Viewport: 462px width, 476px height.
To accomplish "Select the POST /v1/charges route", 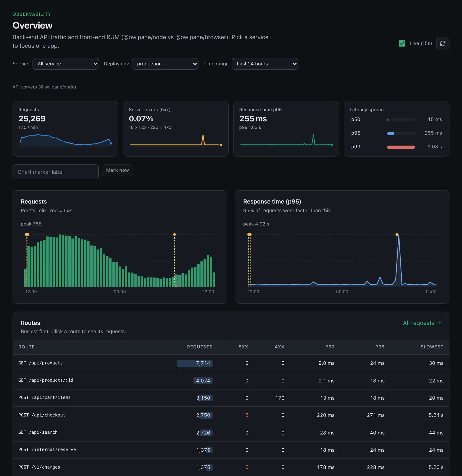I will pos(231,467).
